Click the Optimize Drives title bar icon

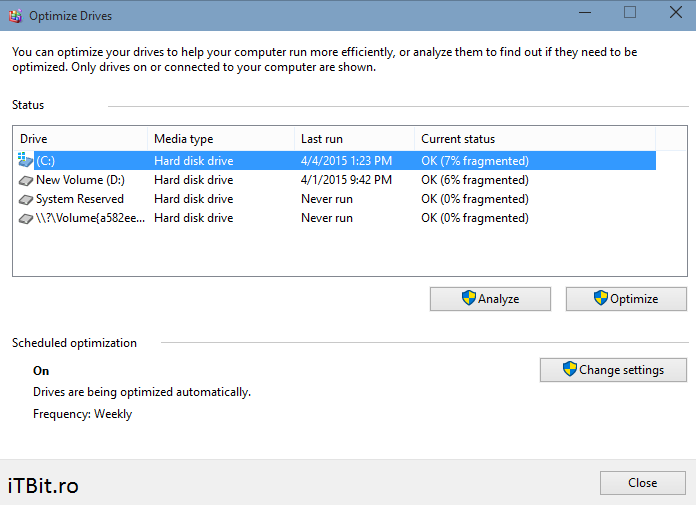(x=14, y=16)
